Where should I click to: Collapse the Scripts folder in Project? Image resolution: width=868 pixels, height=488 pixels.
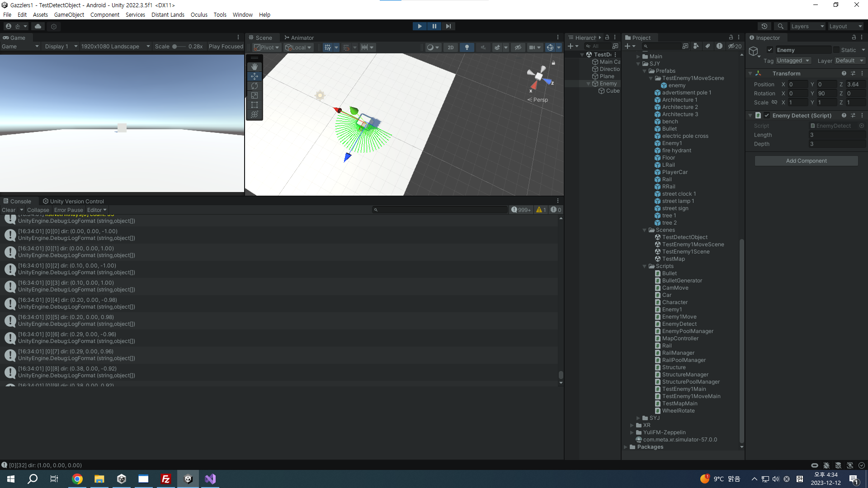tap(645, 266)
